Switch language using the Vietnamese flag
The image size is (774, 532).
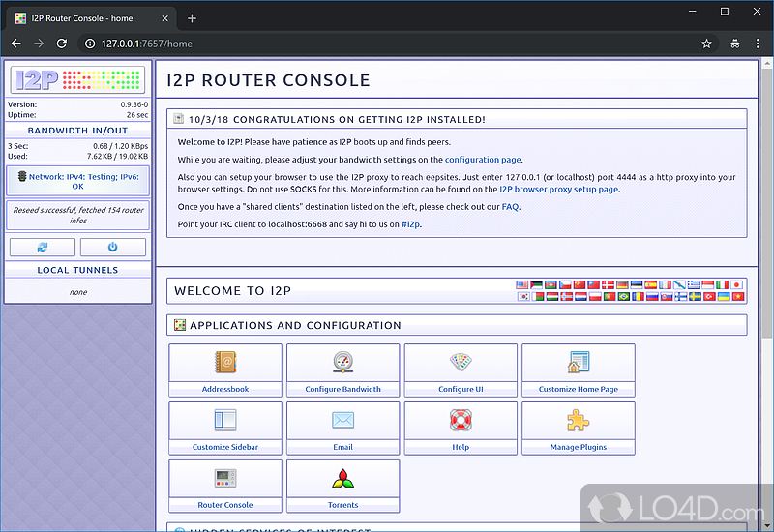(738, 297)
